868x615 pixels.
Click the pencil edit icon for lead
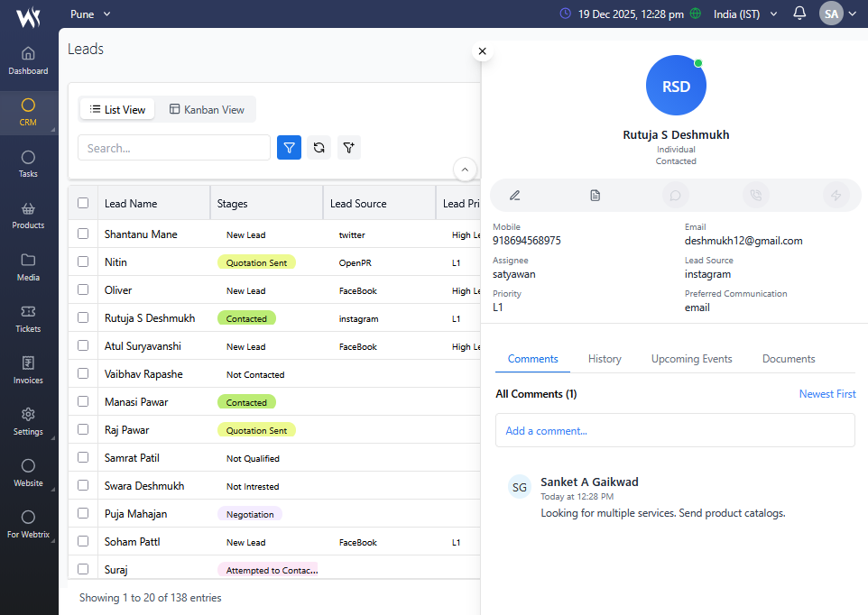pyautogui.click(x=515, y=195)
